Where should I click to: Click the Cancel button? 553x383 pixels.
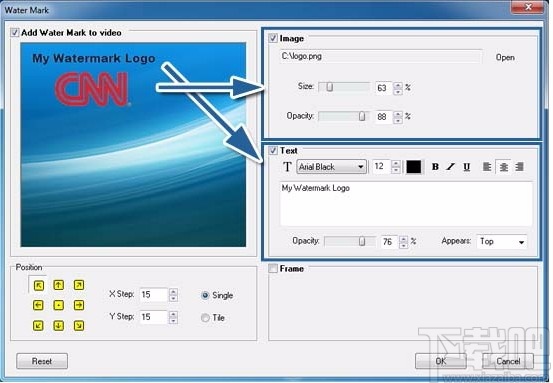point(508,361)
